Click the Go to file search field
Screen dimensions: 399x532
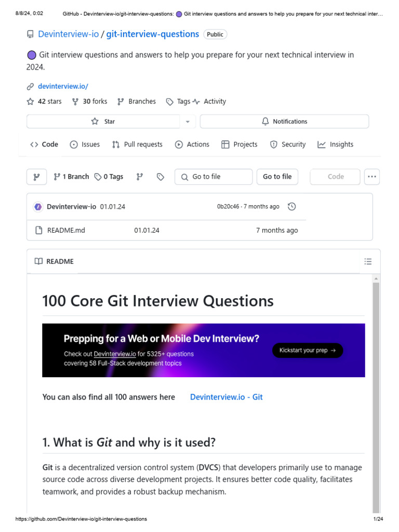click(214, 177)
